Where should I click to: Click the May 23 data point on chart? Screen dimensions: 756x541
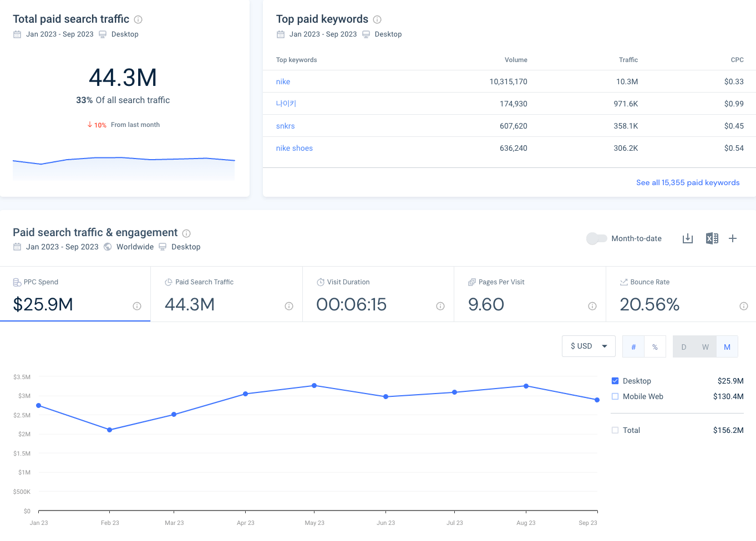[314, 385]
